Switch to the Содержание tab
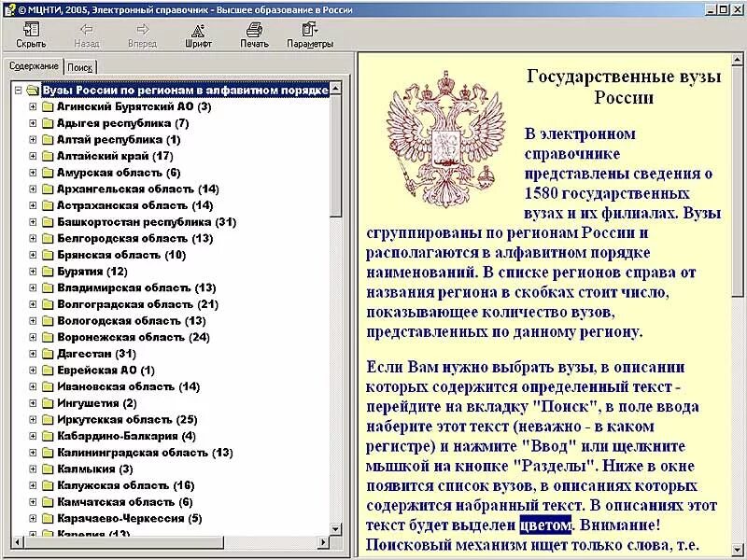Screen dimensions: 747x560 point(34,66)
